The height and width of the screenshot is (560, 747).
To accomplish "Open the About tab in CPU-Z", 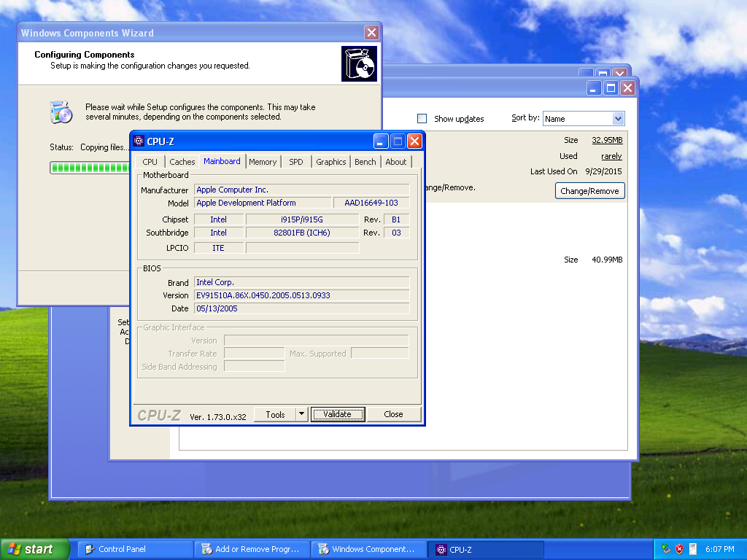I will pos(396,162).
